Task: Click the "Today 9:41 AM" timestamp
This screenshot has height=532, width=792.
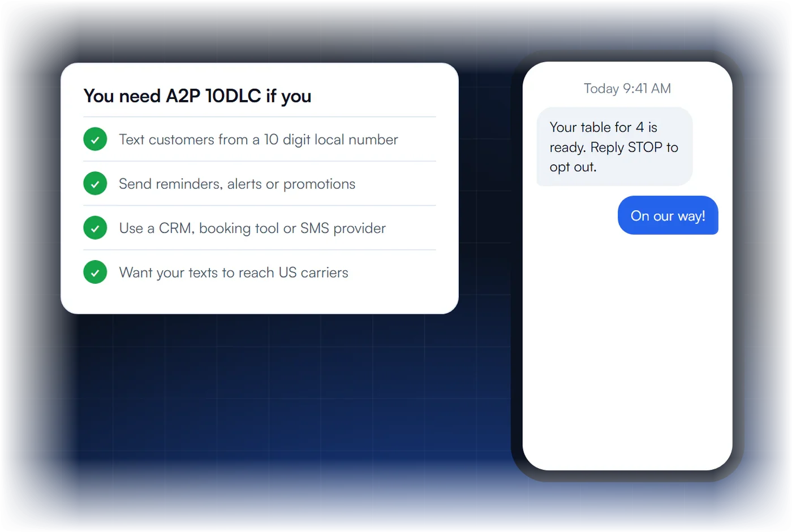Action: click(x=627, y=89)
